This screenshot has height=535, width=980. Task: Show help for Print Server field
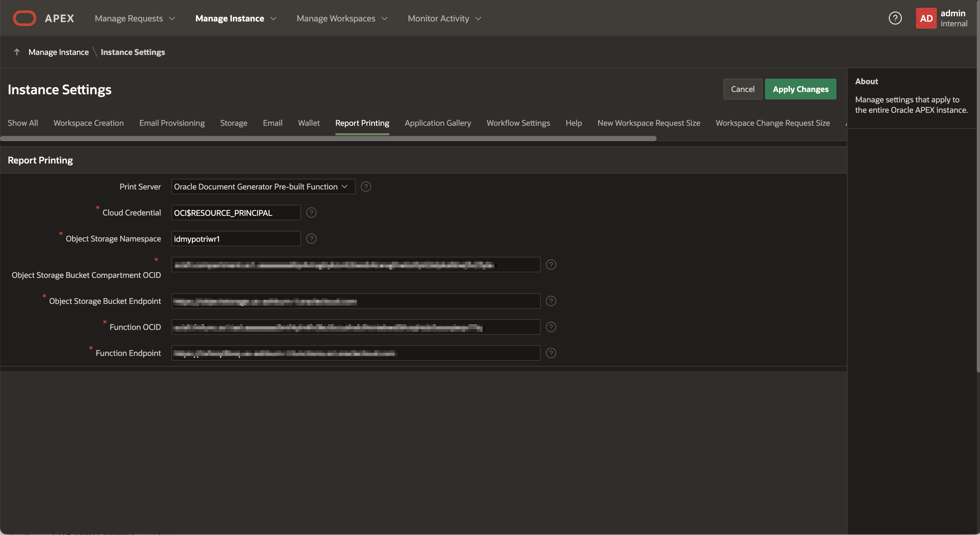366,187
